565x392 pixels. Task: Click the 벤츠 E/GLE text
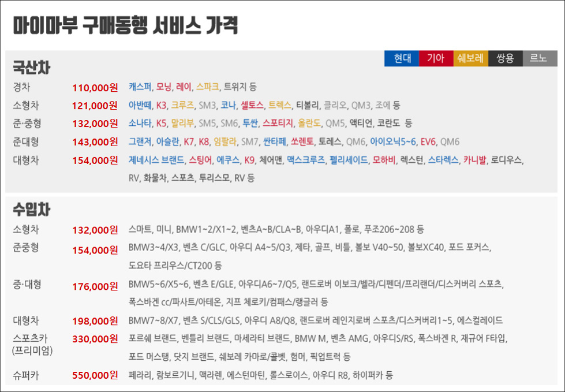214,284
